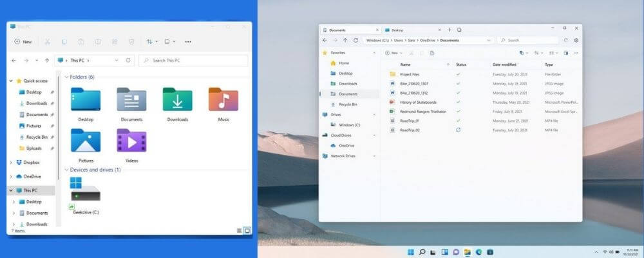Switch to large icons view in status bar
Viewport: 644px width, 258px height.
coord(247,230)
